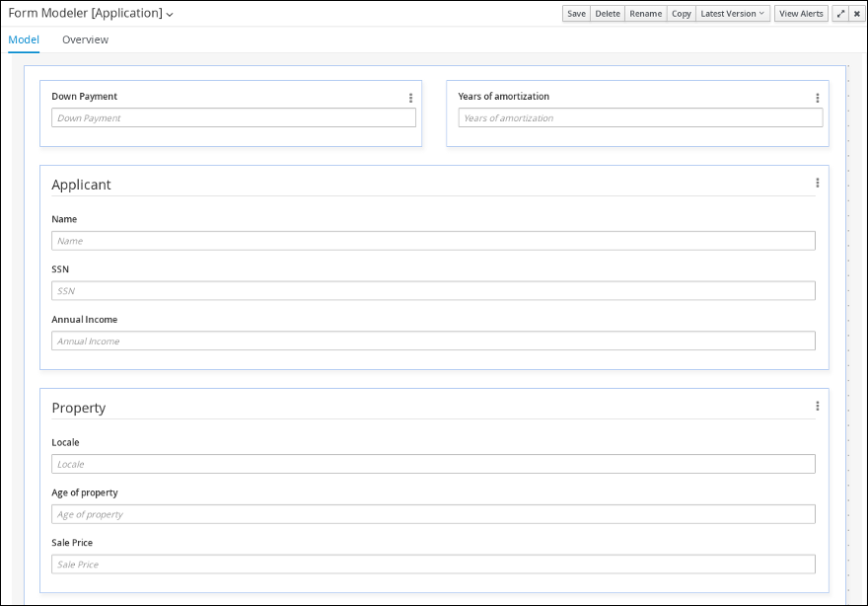Focus the Locale input field
The image size is (868, 606).
[x=433, y=464]
